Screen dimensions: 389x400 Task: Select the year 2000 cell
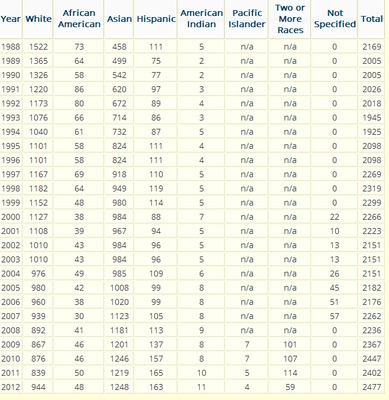coord(11,217)
